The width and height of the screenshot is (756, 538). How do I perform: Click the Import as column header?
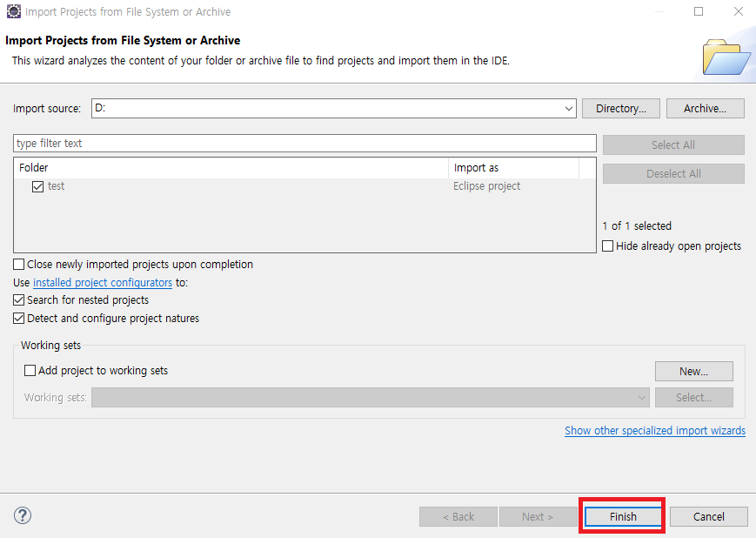tap(514, 168)
